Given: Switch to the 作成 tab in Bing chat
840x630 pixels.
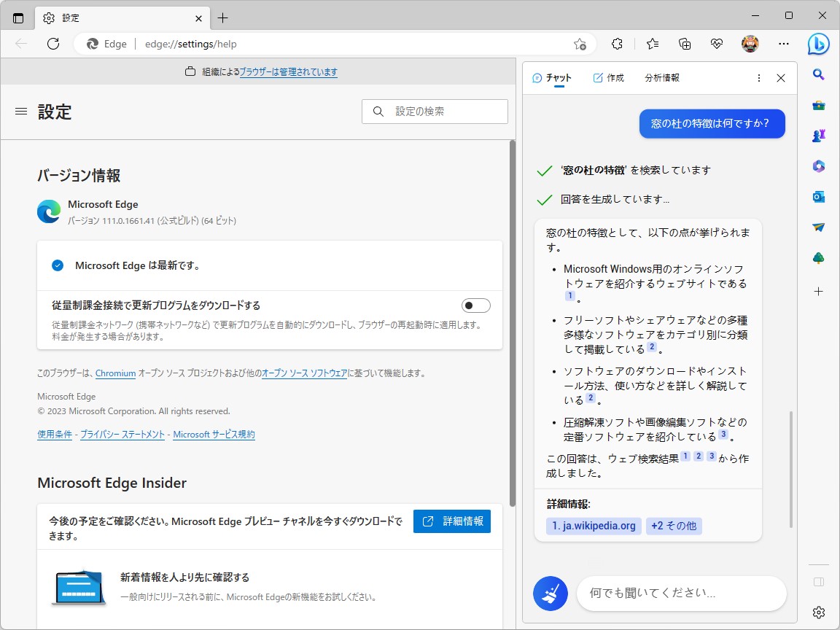Looking at the screenshot, I should pos(608,77).
